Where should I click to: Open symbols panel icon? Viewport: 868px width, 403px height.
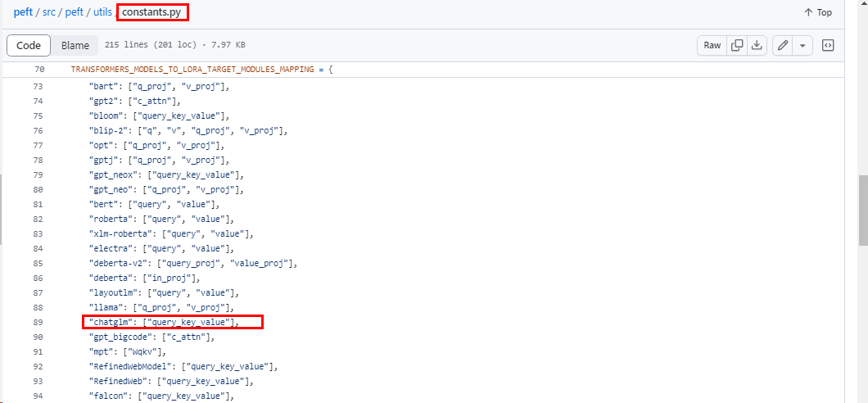[x=828, y=45]
